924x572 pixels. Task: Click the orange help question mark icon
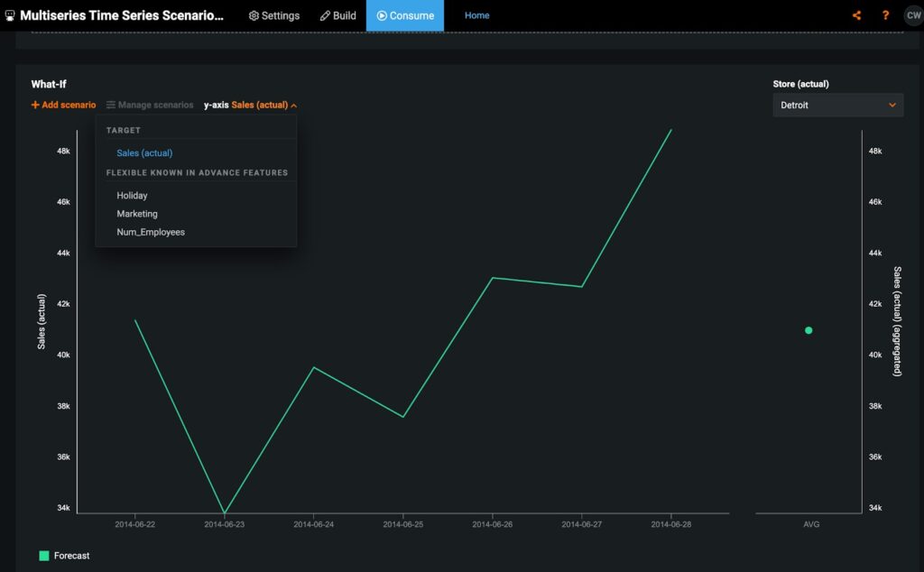pyautogui.click(x=885, y=15)
